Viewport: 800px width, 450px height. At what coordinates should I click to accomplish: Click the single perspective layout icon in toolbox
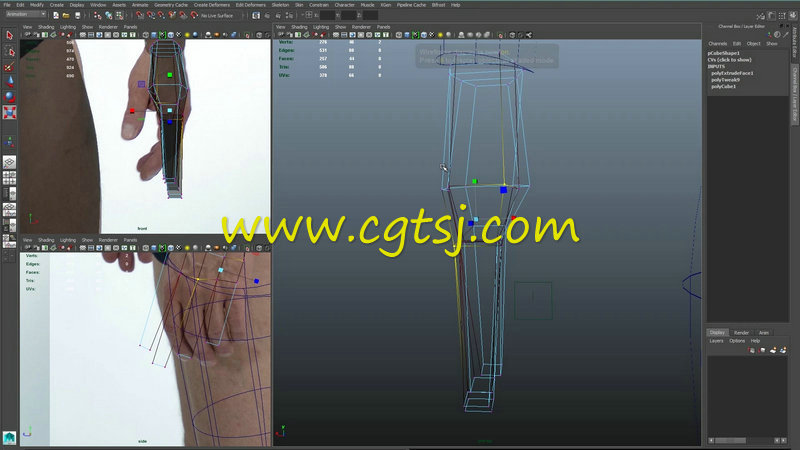[9, 162]
